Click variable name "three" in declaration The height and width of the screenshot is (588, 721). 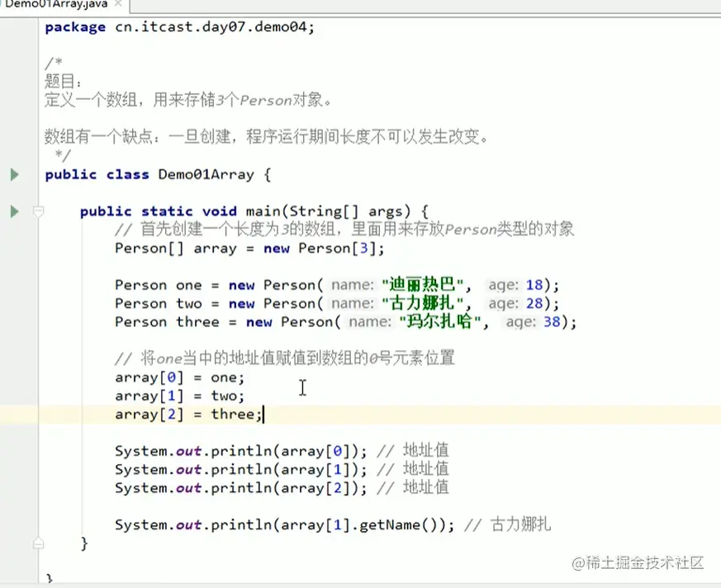pyautogui.click(x=197, y=322)
